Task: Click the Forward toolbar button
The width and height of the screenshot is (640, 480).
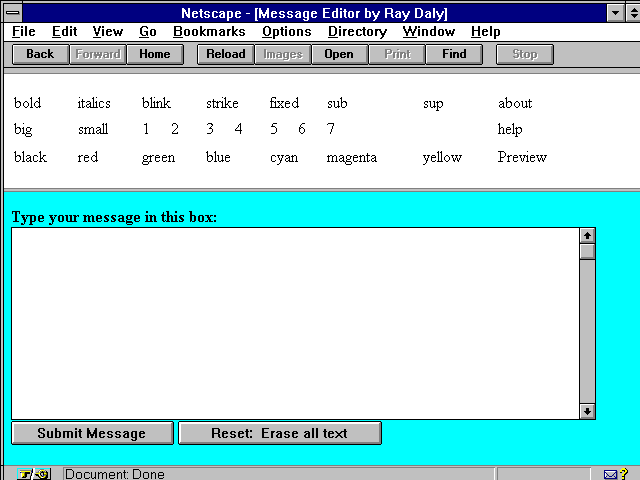Action: 98,54
